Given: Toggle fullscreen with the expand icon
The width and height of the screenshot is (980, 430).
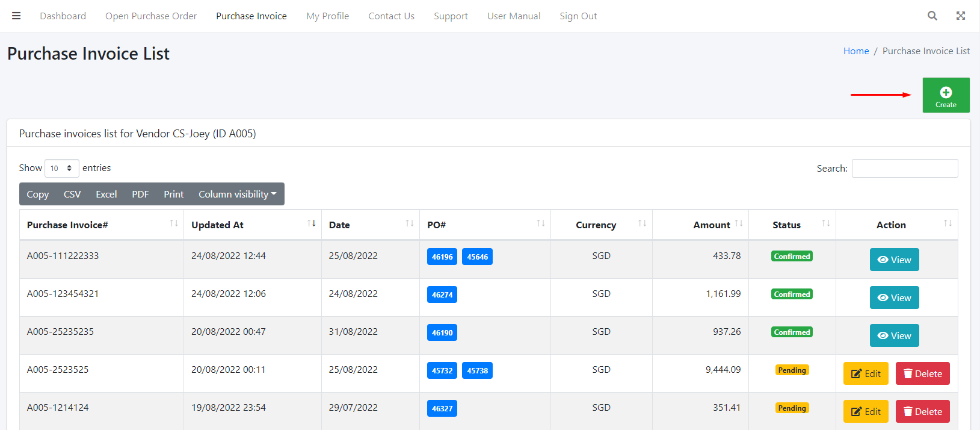Looking at the screenshot, I should [x=961, y=16].
